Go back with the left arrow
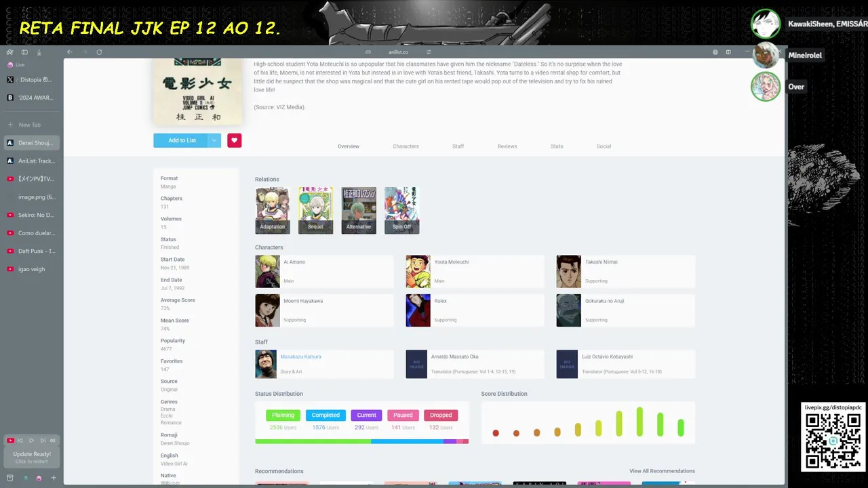The height and width of the screenshot is (488, 868). [x=69, y=52]
